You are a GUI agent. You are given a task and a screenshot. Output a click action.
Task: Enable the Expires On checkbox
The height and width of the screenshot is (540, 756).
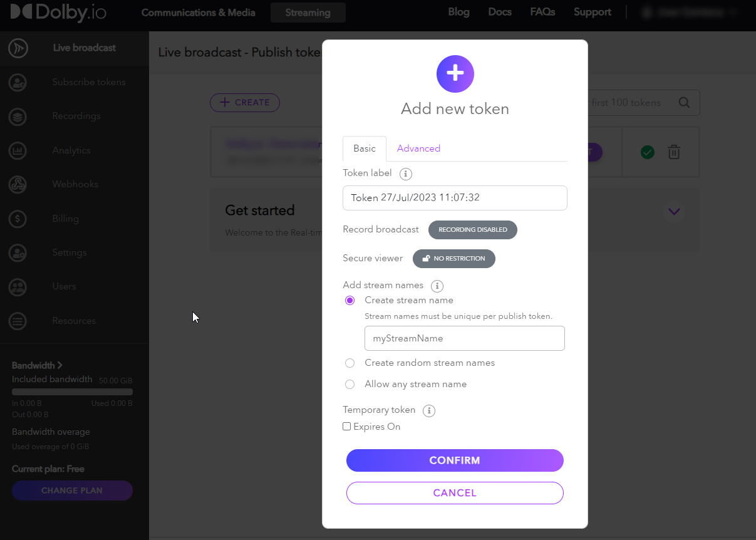(347, 427)
